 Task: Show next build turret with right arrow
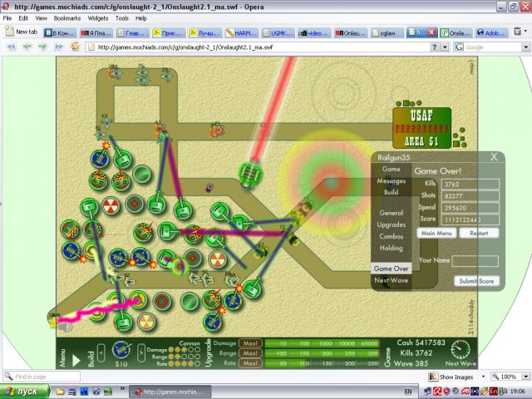[x=141, y=352]
